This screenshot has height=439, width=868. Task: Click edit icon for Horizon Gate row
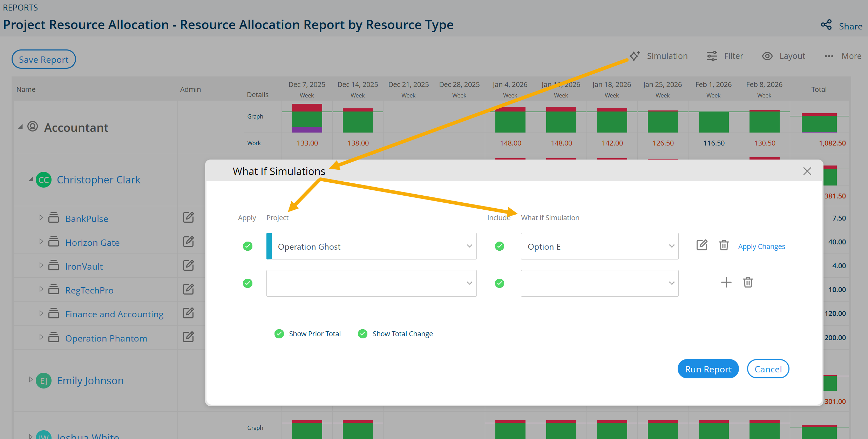tap(188, 241)
